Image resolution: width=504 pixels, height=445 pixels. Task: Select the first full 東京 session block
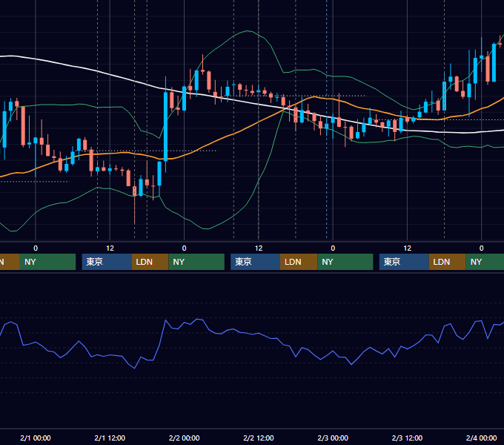[x=107, y=262]
